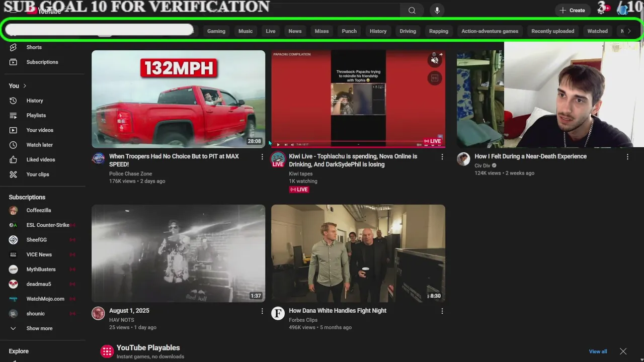The width and height of the screenshot is (644, 362).
Task: Open the notifications bell
Action: tap(601, 10)
